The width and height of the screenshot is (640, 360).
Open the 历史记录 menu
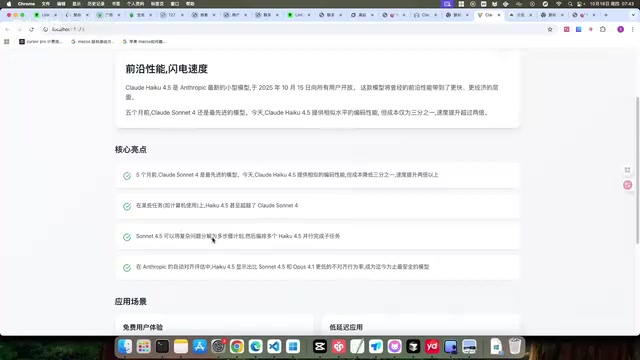96,4
